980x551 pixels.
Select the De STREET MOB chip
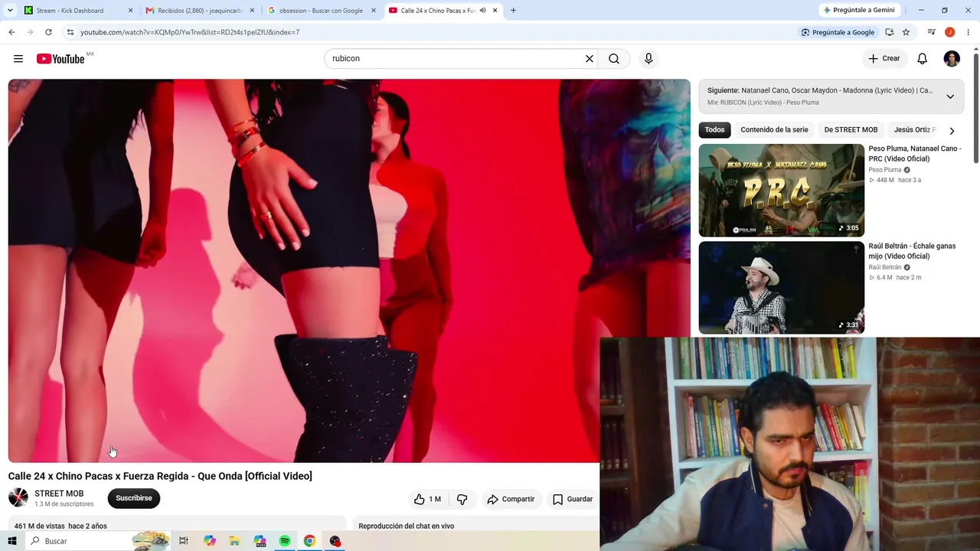(x=851, y=130)
